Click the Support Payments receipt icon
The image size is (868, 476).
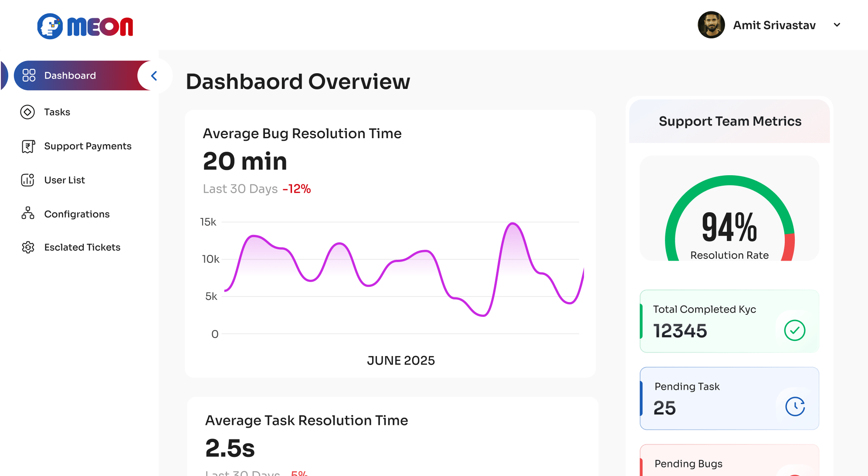[x=28, y=146]
